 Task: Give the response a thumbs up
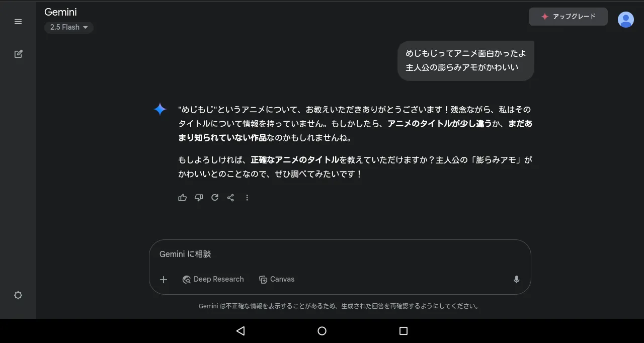(x=182, y=198)
